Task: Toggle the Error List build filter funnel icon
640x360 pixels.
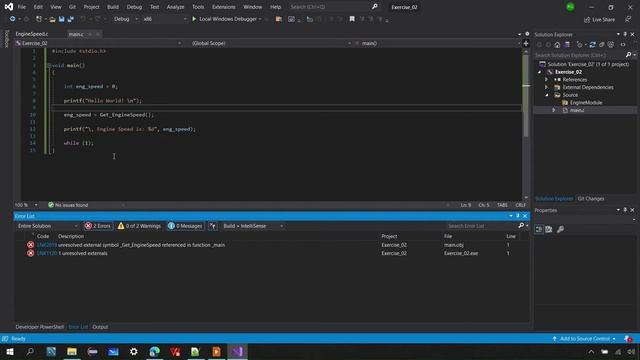Action: pos(213,226)
